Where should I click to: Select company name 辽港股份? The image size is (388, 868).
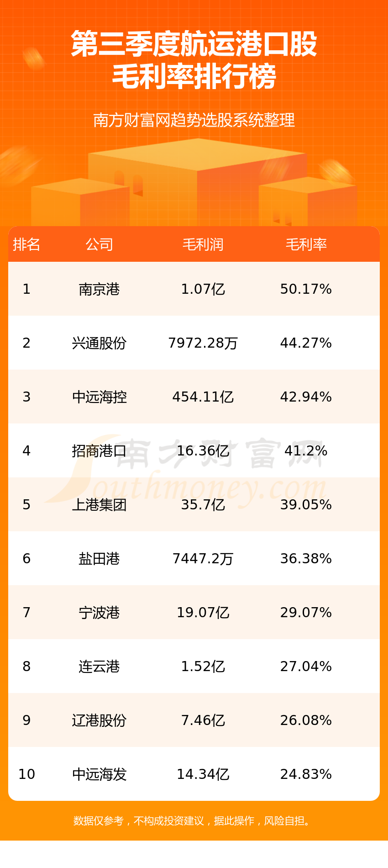(x=99, y=720)
